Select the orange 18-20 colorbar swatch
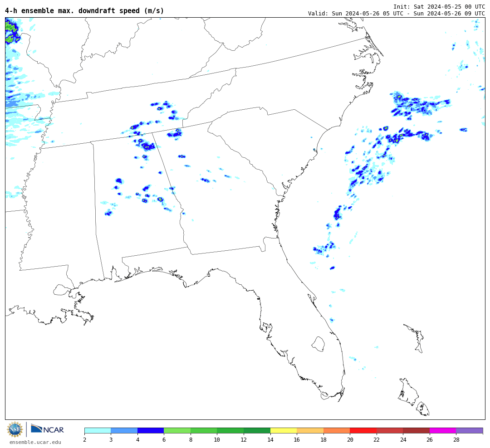This screenshot has height=448, width=490. pyautogui.click(x=337, y=430)
